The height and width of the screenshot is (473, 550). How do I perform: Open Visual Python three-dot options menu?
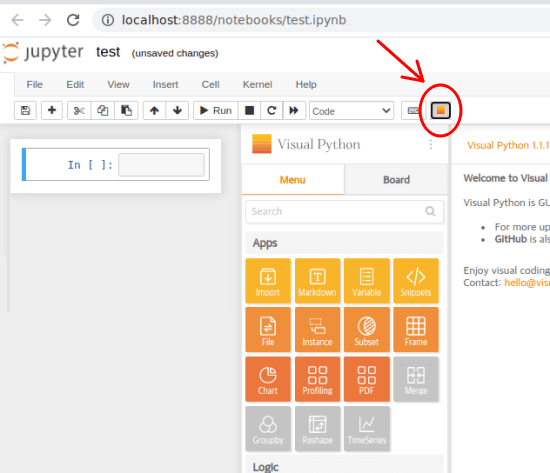click(x=430, y=145)
